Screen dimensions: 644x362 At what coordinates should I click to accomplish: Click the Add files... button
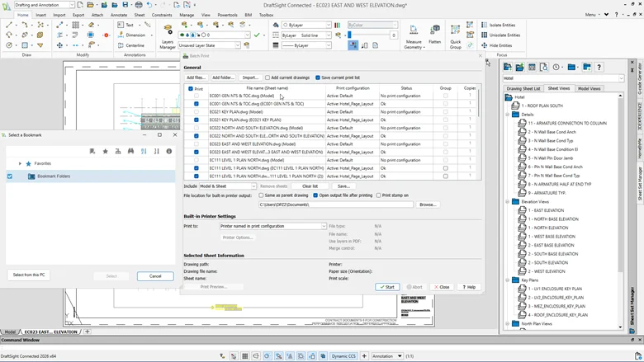[196, 78]
